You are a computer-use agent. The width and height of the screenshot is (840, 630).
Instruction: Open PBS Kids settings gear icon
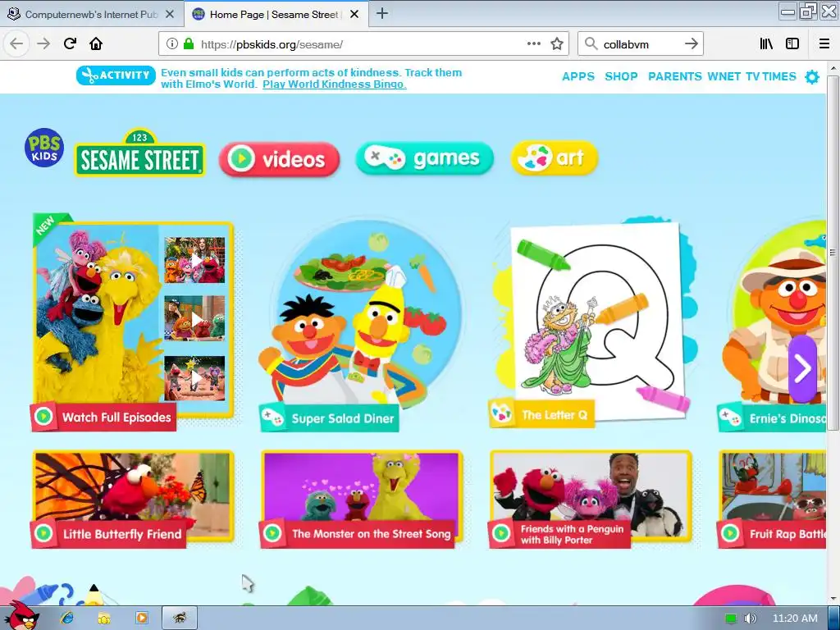pyautogui.click(x=812, y=77)
